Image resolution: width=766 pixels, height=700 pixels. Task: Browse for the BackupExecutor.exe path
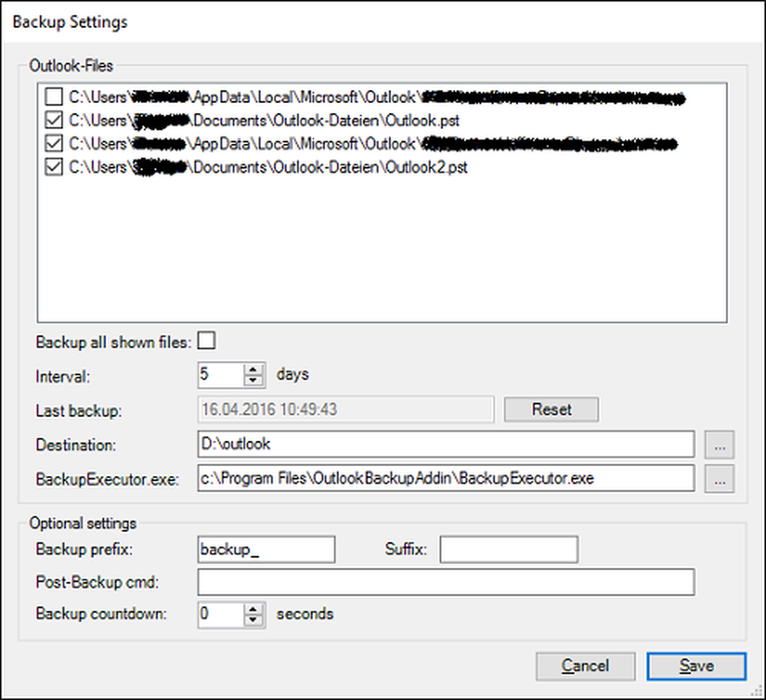pyautogui.click(x=723, y=479)
